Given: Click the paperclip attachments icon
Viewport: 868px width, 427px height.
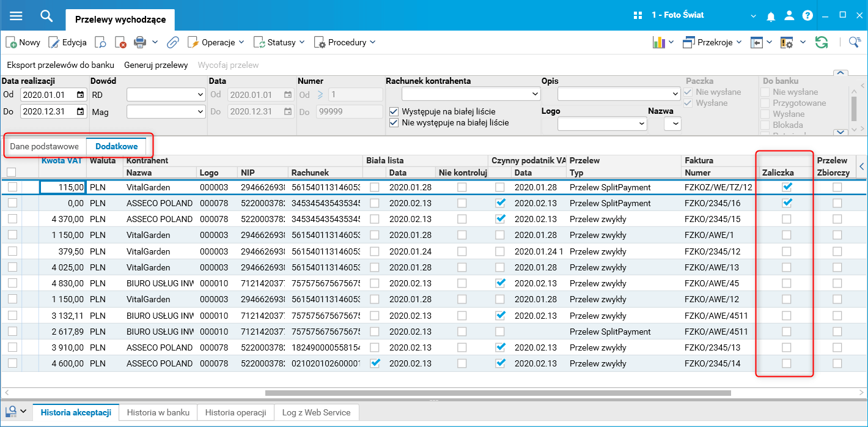Looking at the screenshot, I should [173, 42].
